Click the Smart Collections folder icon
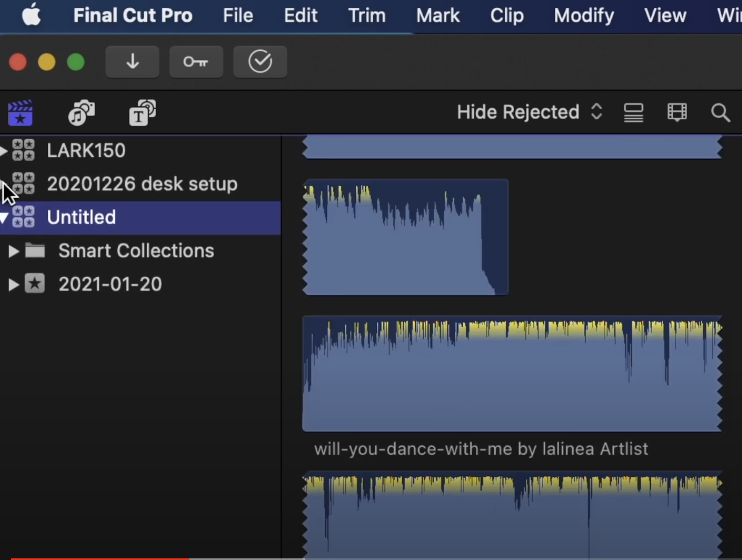 point(35,250)
